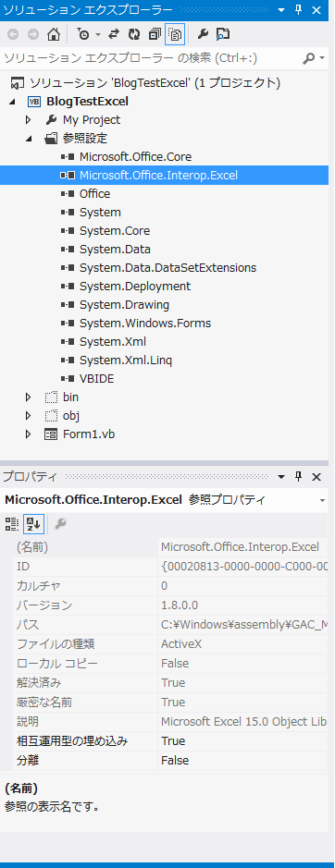Click Sync with Active Document icon

[x=114, y=34]
